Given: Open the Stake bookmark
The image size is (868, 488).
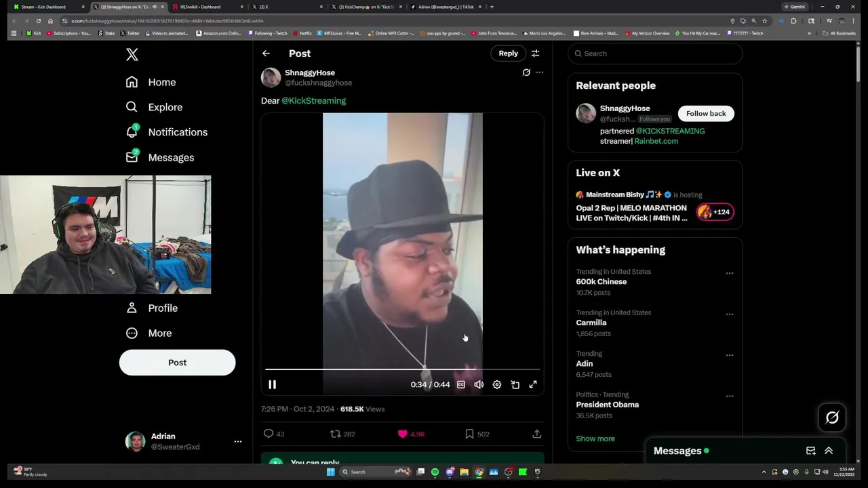Looking at the screenshot, I should click(106, 33).
